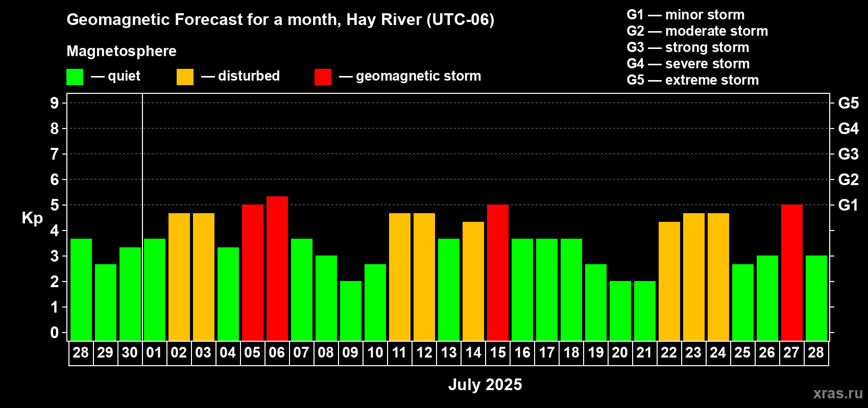
Task: Click the green quiet legend swatch
Action: (x=75, y=77)
